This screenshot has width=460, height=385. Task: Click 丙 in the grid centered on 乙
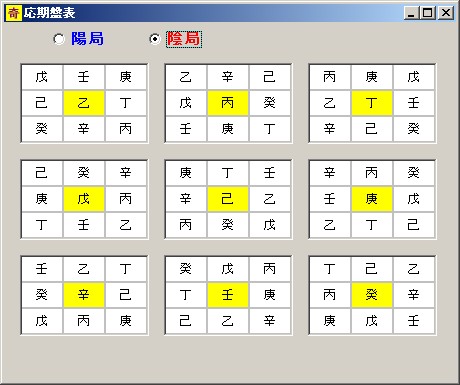(126, 129)
